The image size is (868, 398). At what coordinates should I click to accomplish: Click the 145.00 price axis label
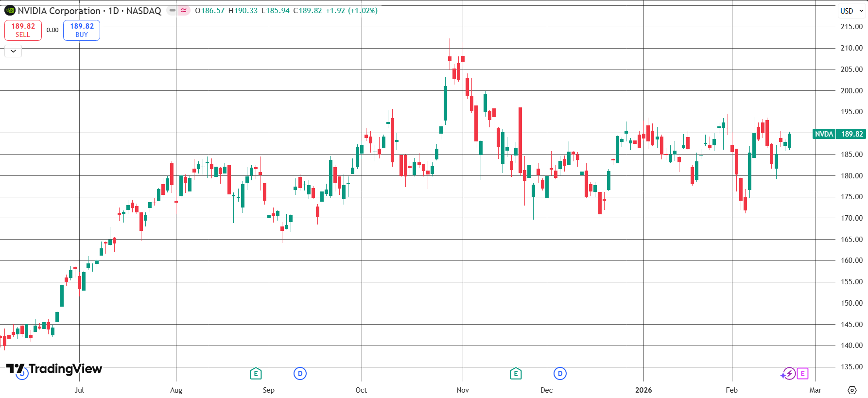point(851,325)
